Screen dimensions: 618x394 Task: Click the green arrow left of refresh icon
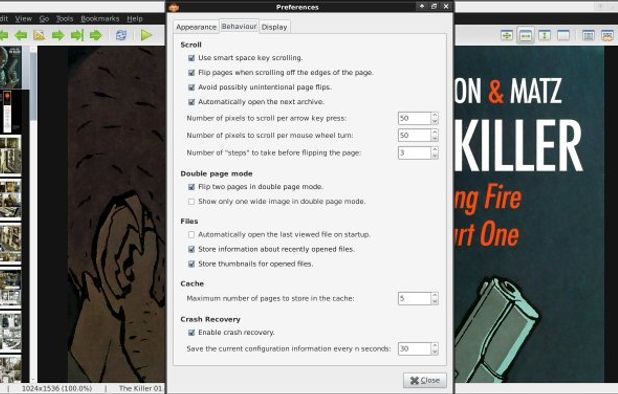coord(96,35)
